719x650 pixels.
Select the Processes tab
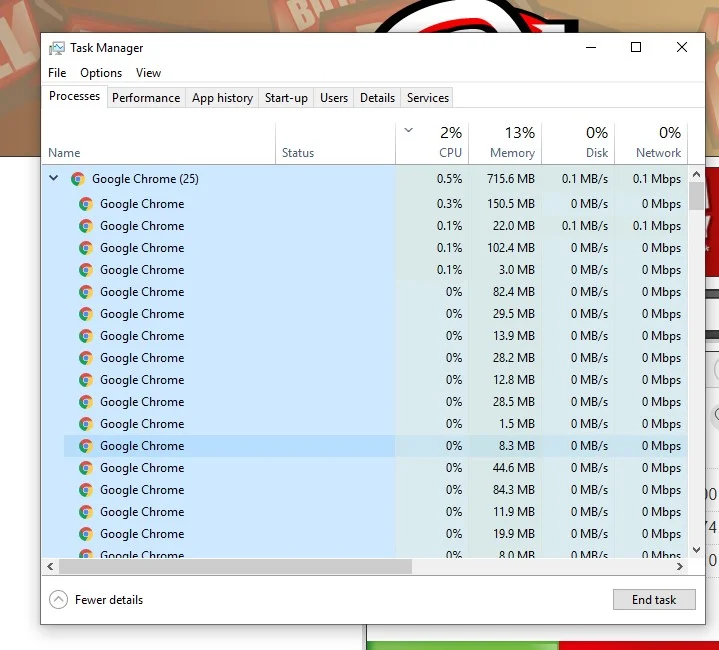coord(74,96)
